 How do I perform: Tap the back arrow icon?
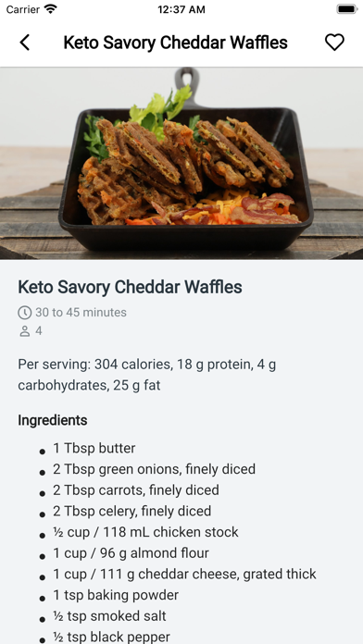25,43
